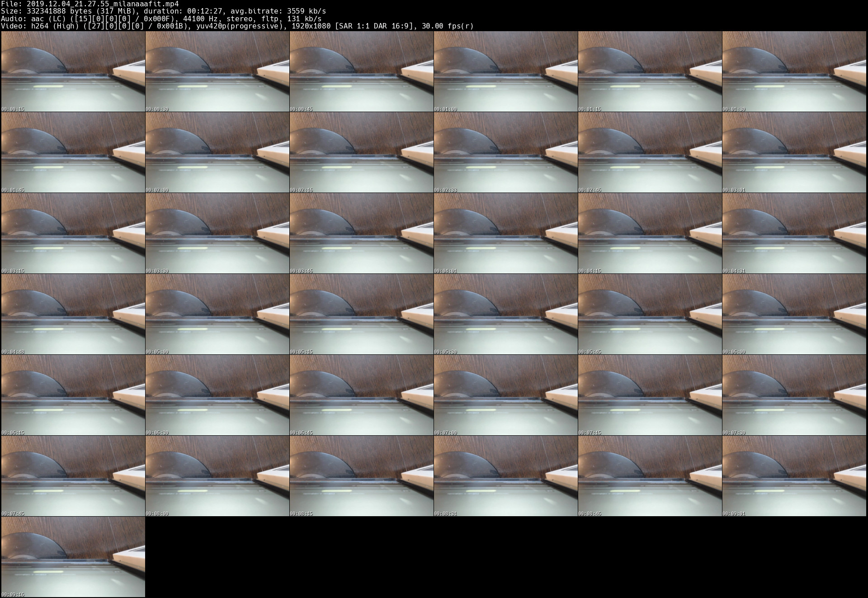
Task: View the thumbnail marked 00:05:45
Action: pos(650,314)
